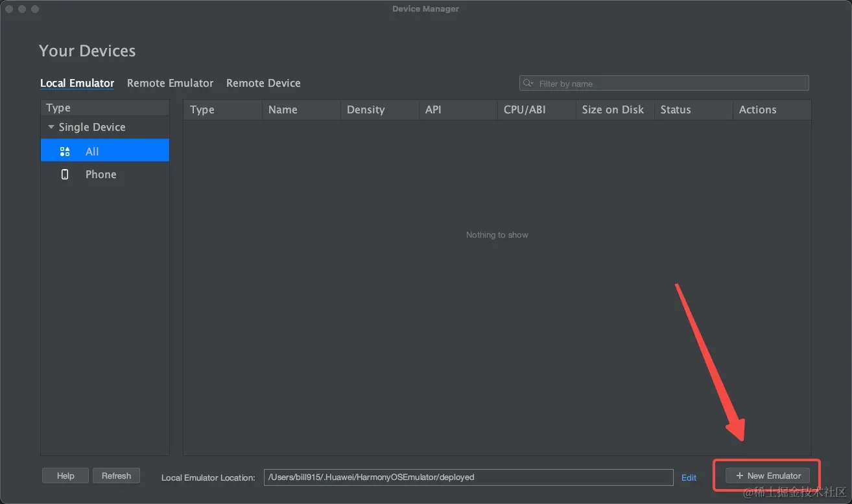Refresh the device list
The height and width of the screenshot is (504, 852).
[117, 475]
